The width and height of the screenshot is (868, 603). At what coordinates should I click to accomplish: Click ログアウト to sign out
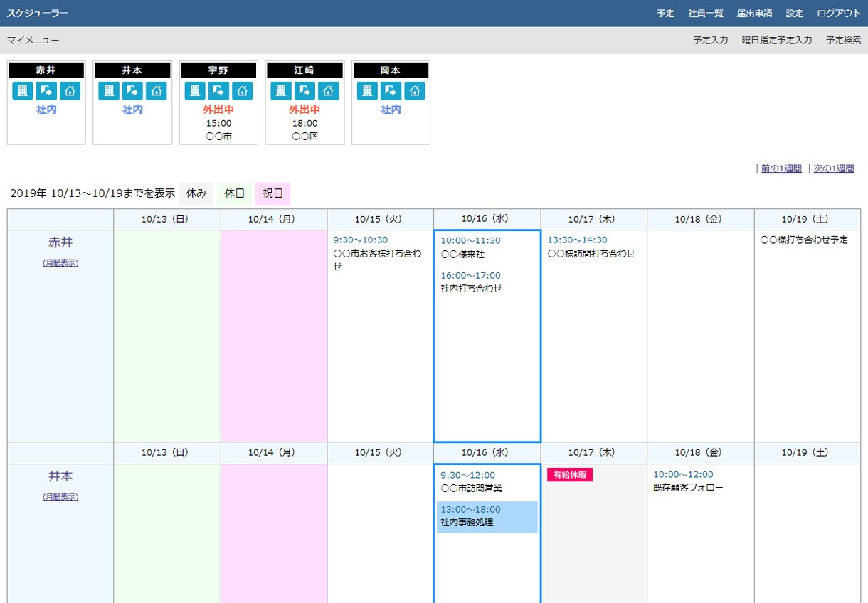[x=839, y=14]
